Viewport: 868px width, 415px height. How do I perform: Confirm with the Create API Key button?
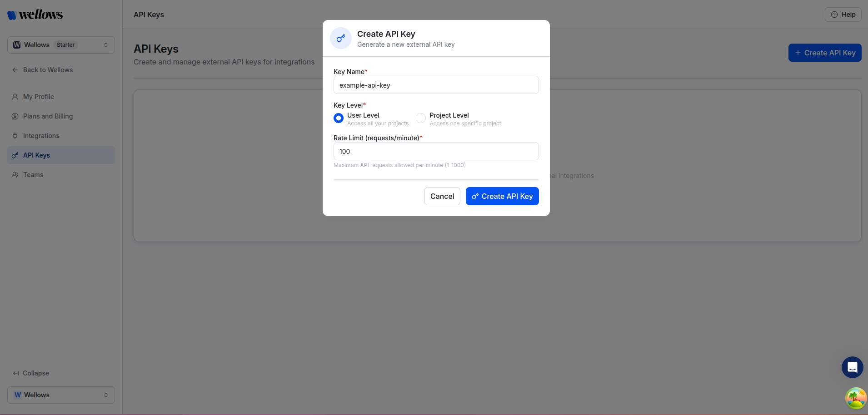point(502,196)
